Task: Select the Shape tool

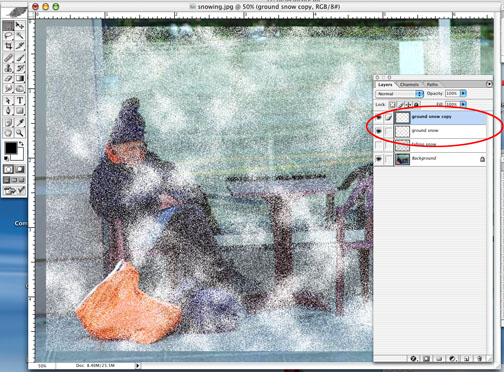Action: tap(20, 111)
